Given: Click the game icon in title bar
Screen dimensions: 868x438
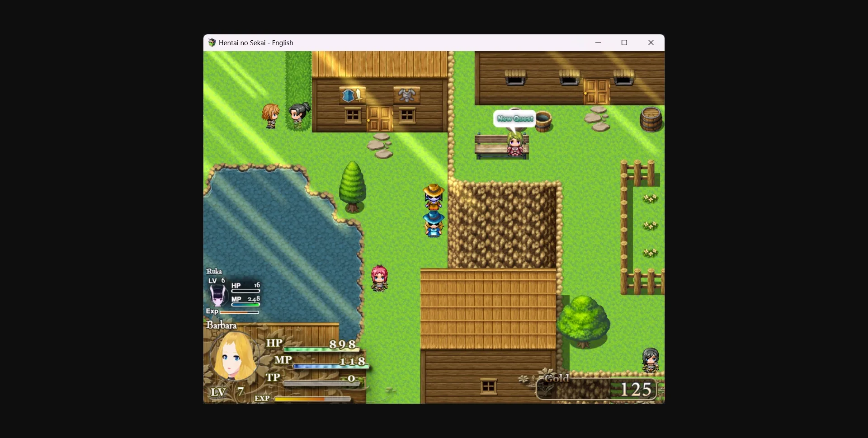Looking at the screenshot, I should (x=212, y=43).
